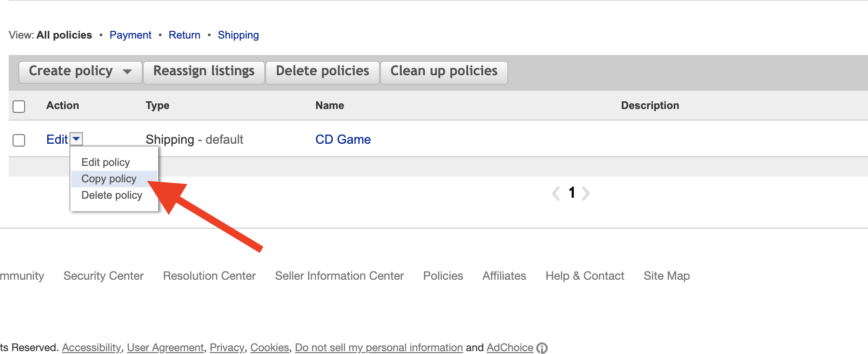Open the Seller Information Center link
This screenshot has height=354, width=868.
(339, 276)
